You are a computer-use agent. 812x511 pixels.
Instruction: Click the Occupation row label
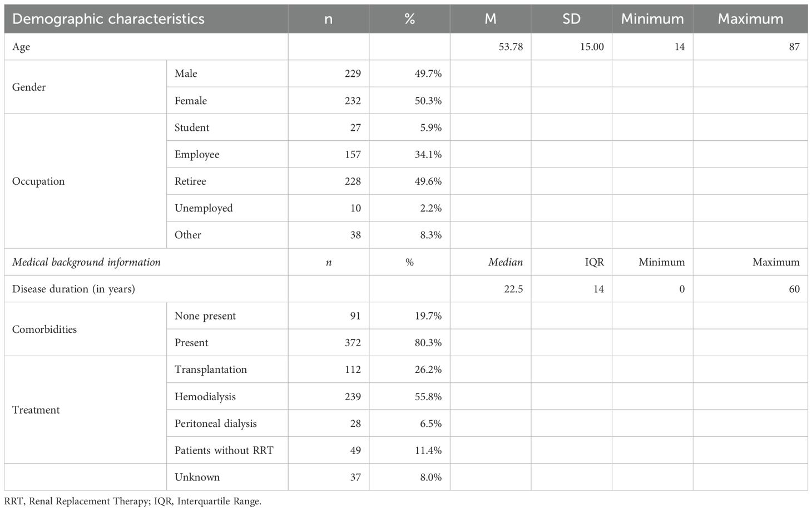38,181
